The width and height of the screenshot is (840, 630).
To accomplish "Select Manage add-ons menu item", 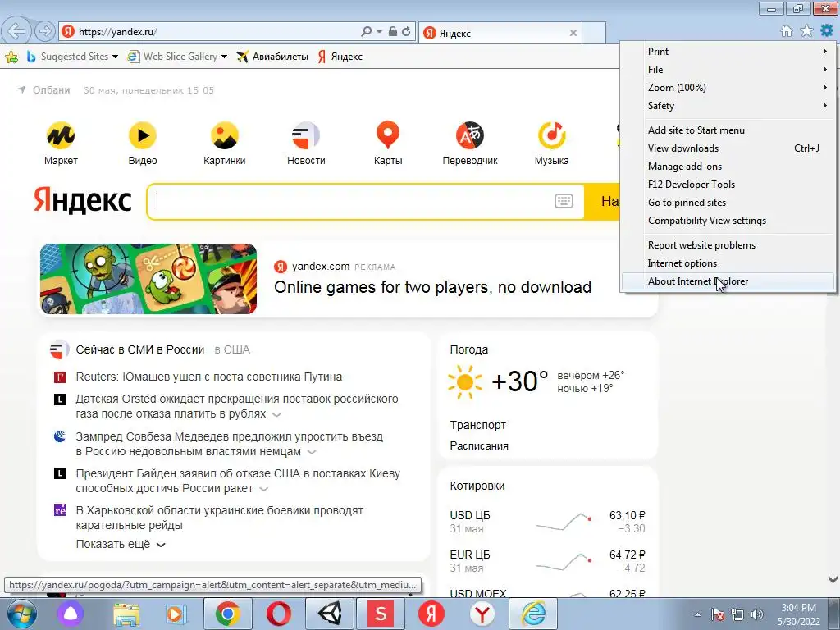I will pos(728,167).
